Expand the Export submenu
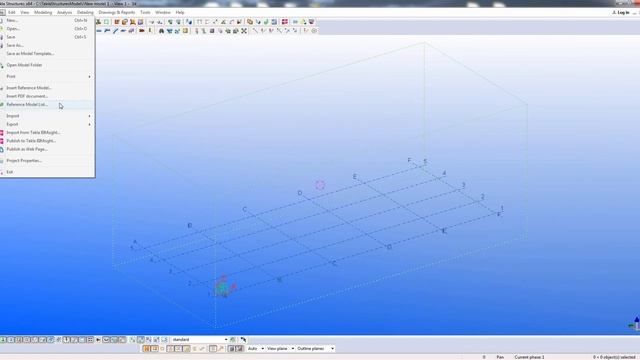 [x=47, y=124]
